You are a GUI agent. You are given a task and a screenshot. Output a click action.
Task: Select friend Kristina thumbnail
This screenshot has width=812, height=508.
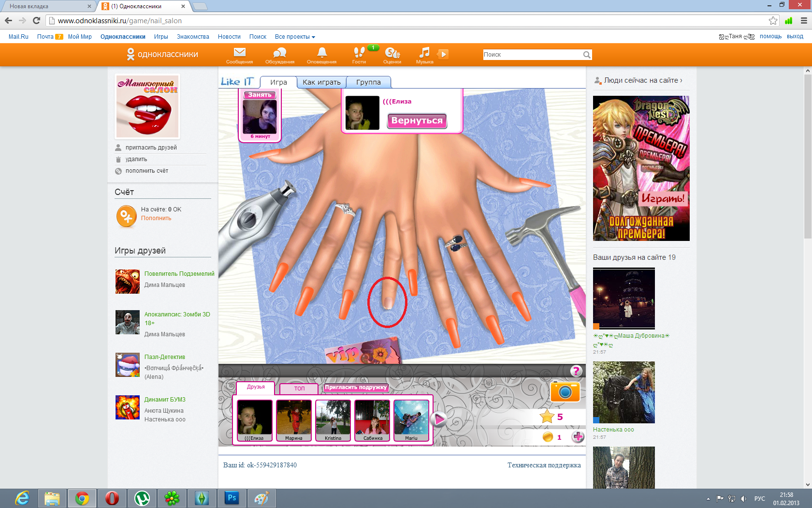click(x=333, y=420)
